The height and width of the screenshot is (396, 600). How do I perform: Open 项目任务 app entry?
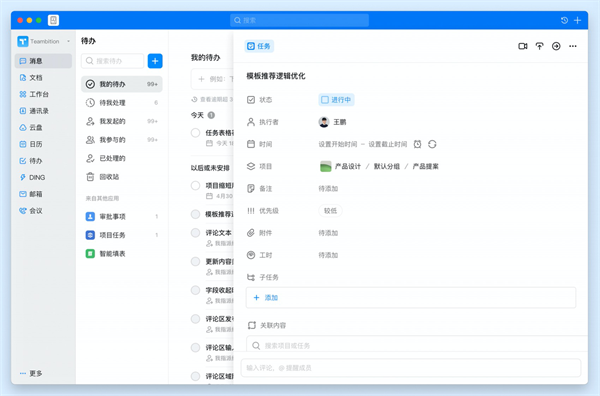click(x=122, y=235)
